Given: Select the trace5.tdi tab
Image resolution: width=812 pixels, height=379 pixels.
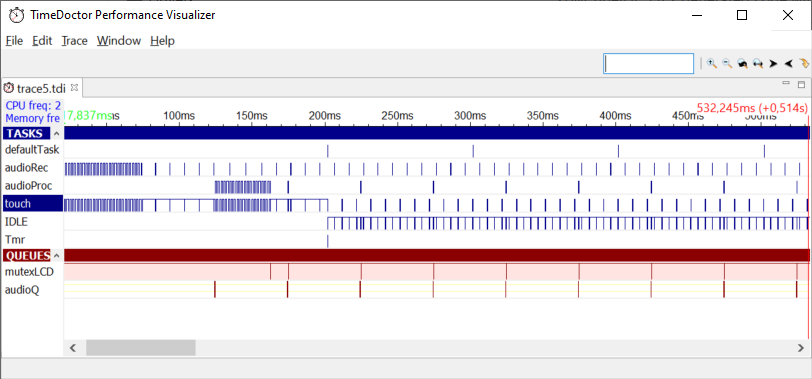Looking at the screenshot, I should click(41, 88).
